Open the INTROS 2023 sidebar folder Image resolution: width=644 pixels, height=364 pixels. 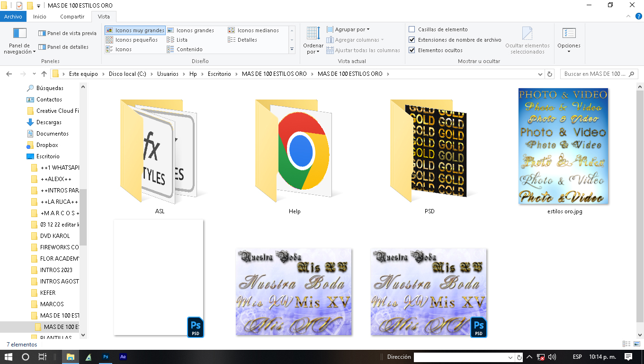point(56,270)
